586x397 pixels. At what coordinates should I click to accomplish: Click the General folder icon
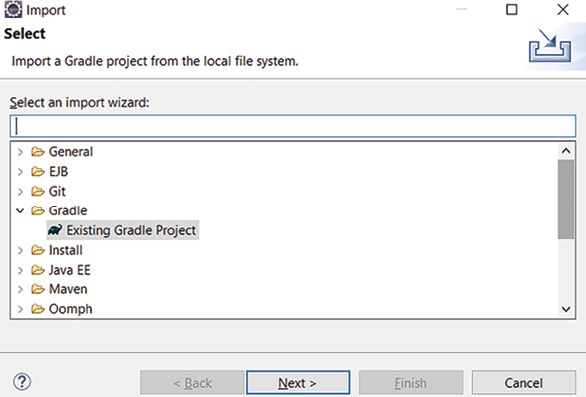point(38,151)
